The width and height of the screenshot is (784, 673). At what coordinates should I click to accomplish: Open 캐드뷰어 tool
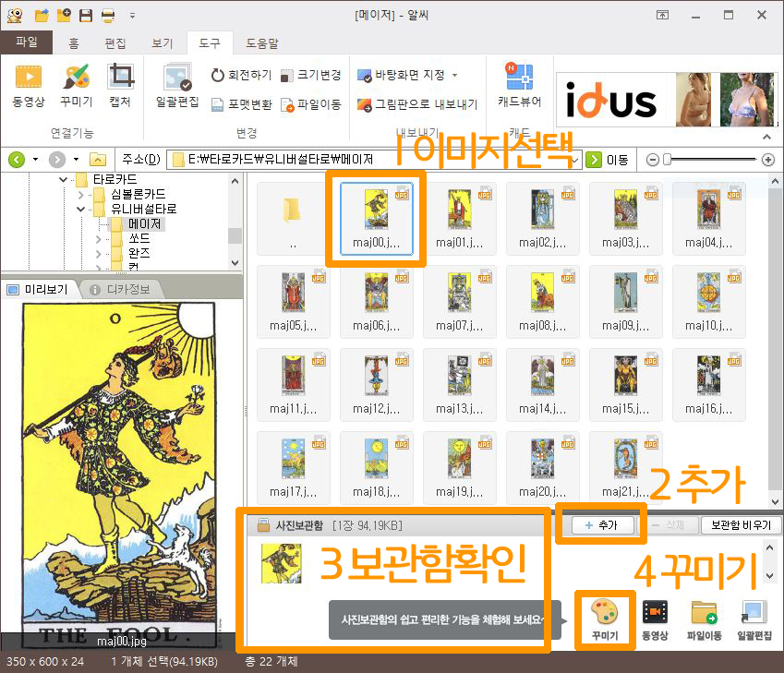(x=519, y=86)
